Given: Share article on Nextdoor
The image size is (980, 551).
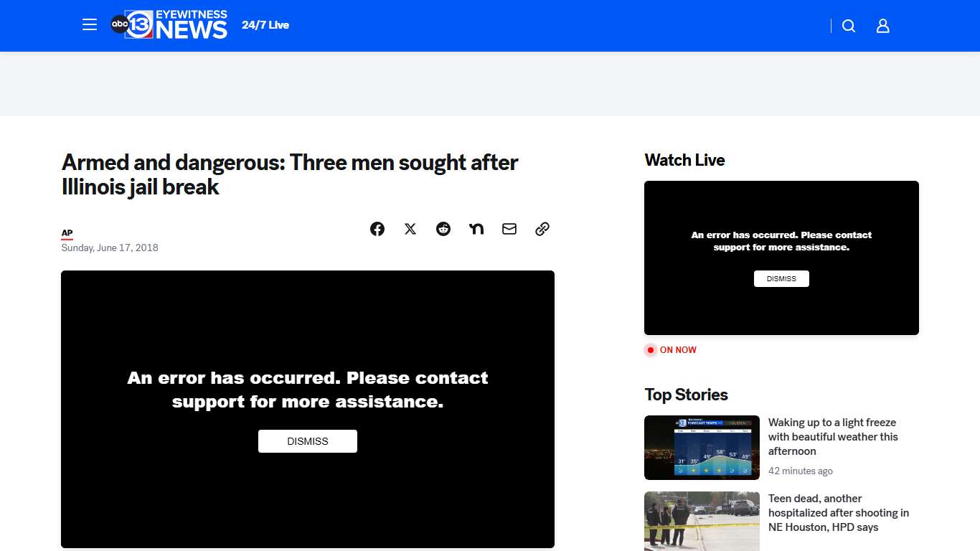Looking at the screenshot, I should (476, 229).
